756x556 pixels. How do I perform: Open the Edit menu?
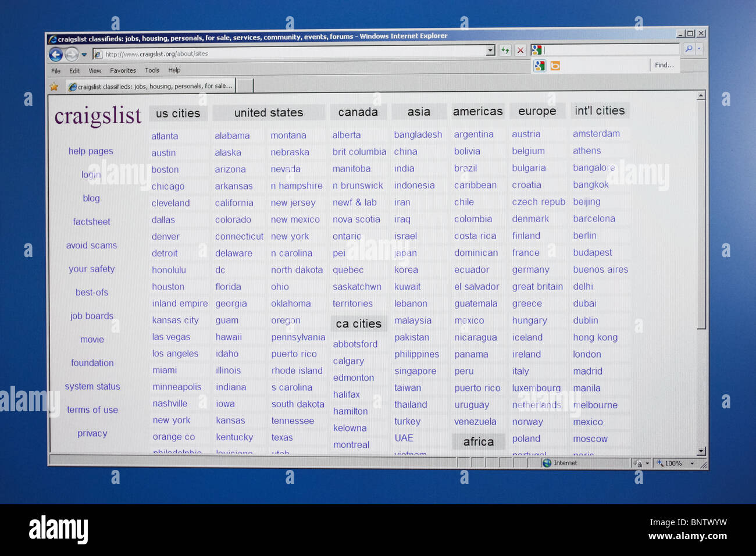[x=74, y=71]
